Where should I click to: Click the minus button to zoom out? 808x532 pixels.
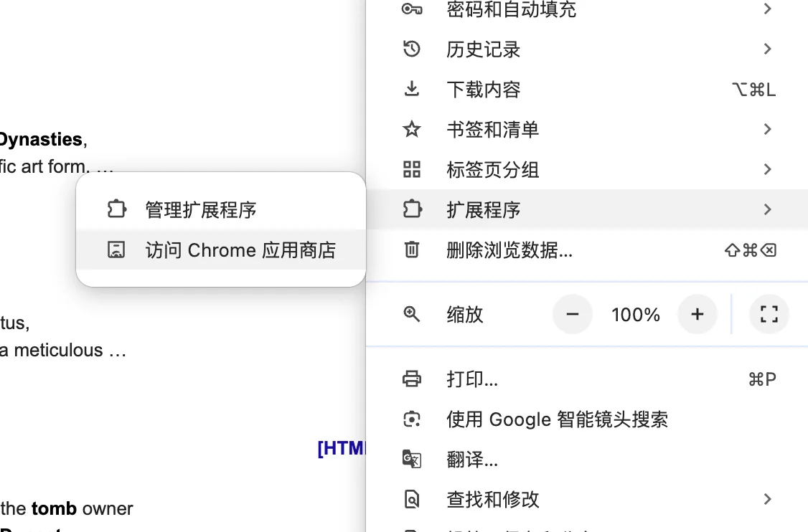[572, 314]
